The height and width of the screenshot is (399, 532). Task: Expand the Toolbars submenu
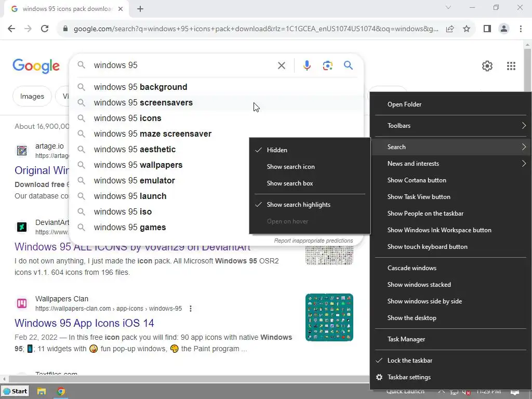click(x=450, y=126)
